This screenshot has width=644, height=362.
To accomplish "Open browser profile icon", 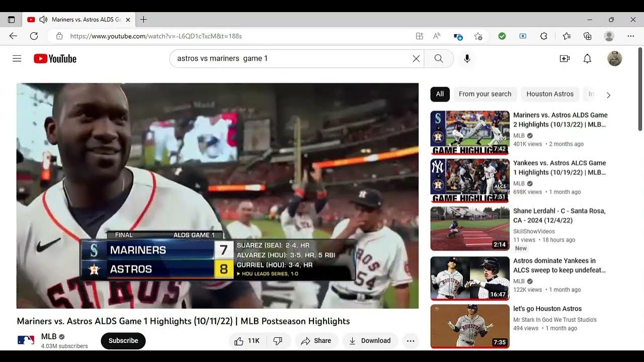I will pos(609,36).
